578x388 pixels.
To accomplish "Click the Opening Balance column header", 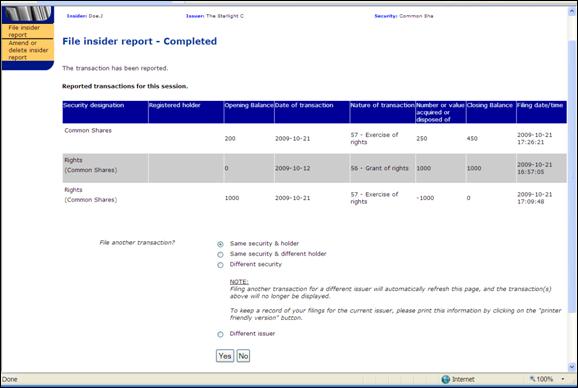I will point(249,112).
